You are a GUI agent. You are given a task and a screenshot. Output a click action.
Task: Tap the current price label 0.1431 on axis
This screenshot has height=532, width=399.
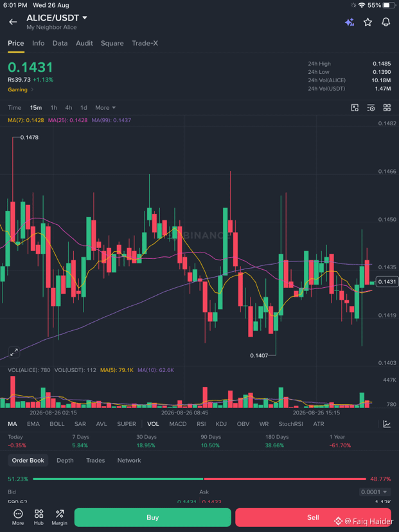(387, 282)
